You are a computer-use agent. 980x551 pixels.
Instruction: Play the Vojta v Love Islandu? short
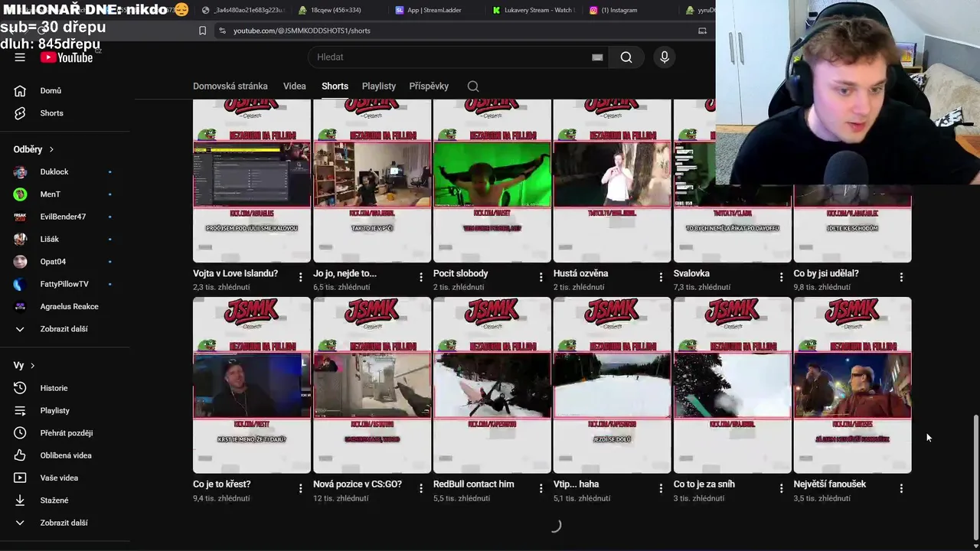[x=252, y=181]
